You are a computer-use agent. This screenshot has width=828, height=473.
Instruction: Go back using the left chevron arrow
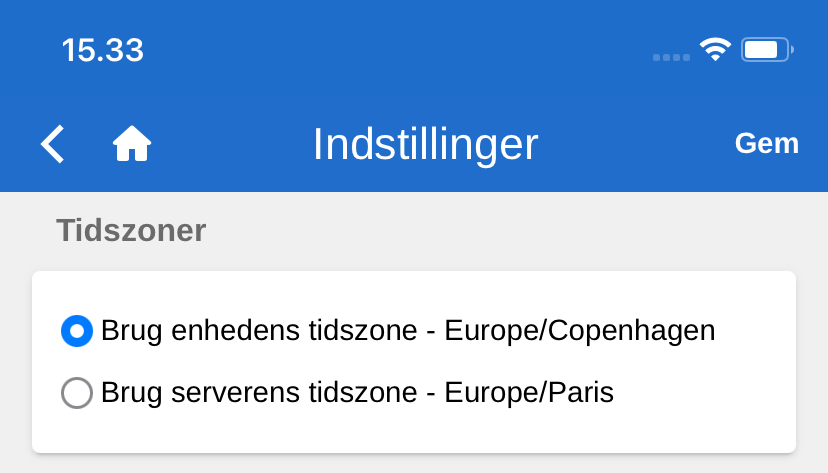click(x=52, y=144)
